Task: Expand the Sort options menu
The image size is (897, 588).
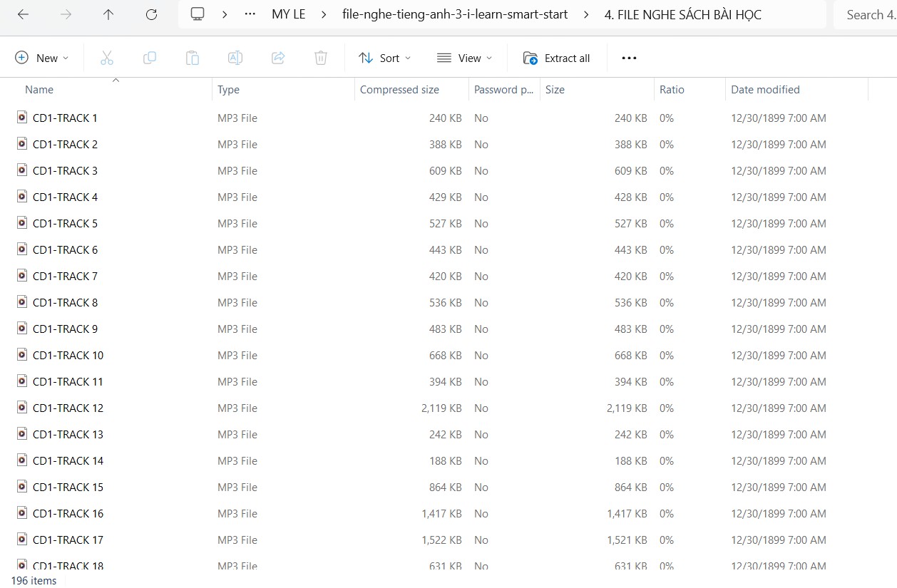Action: click(385, 58)
